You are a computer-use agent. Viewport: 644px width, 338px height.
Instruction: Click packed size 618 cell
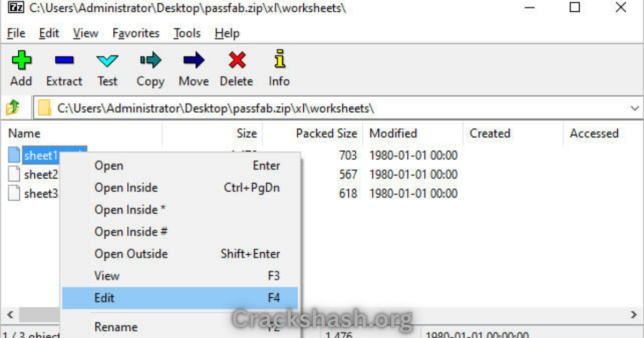[348, 193]
